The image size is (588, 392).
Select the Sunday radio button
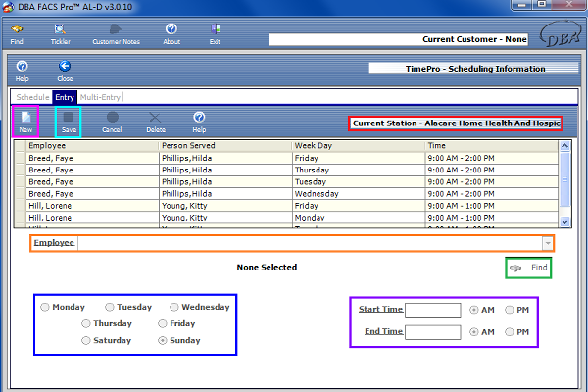pos(163,340)
